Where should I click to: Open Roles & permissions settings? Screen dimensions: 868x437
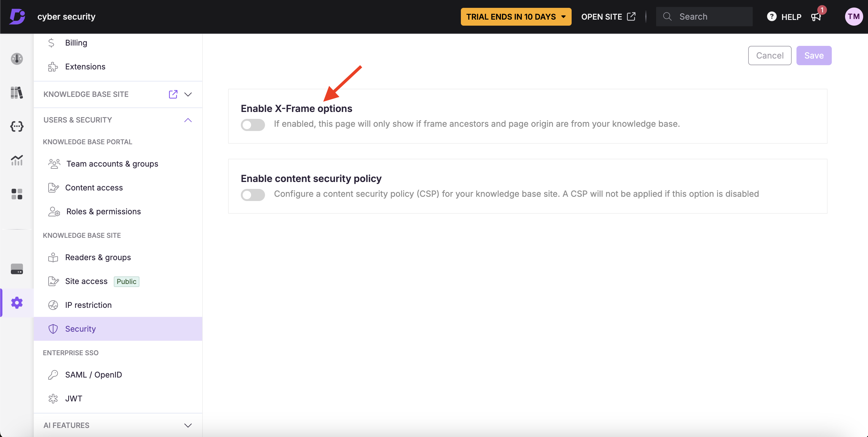(x=104, y=212)
